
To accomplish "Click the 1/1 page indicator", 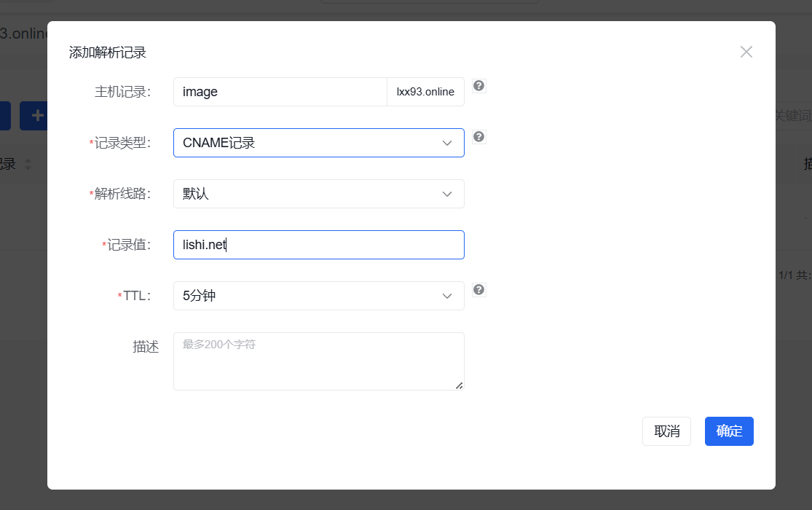I will [x=786, y=275].
